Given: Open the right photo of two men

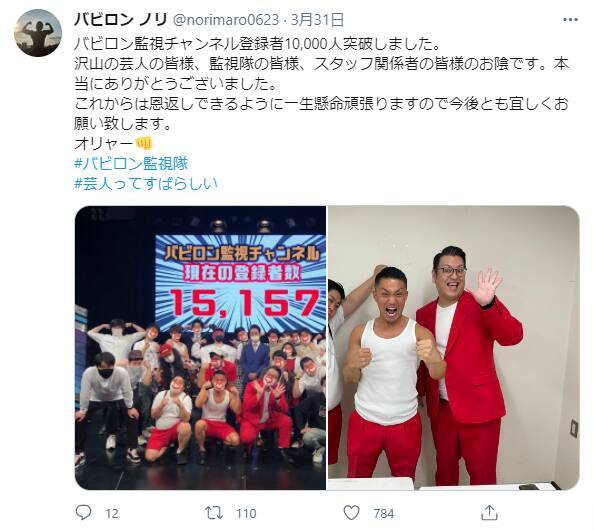Looking at the screenshot, I should pyautogui.click(x=453, y=348).
